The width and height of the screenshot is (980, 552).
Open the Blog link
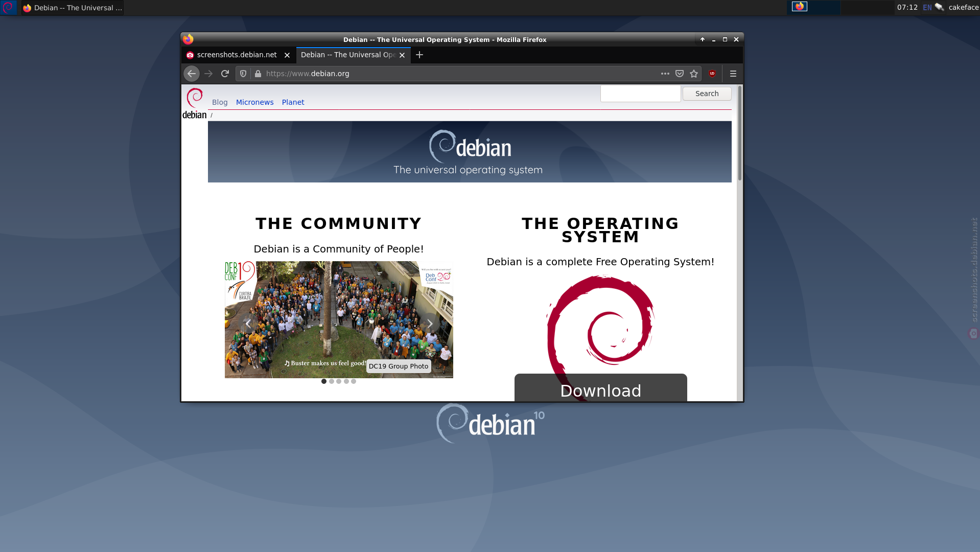220,102
